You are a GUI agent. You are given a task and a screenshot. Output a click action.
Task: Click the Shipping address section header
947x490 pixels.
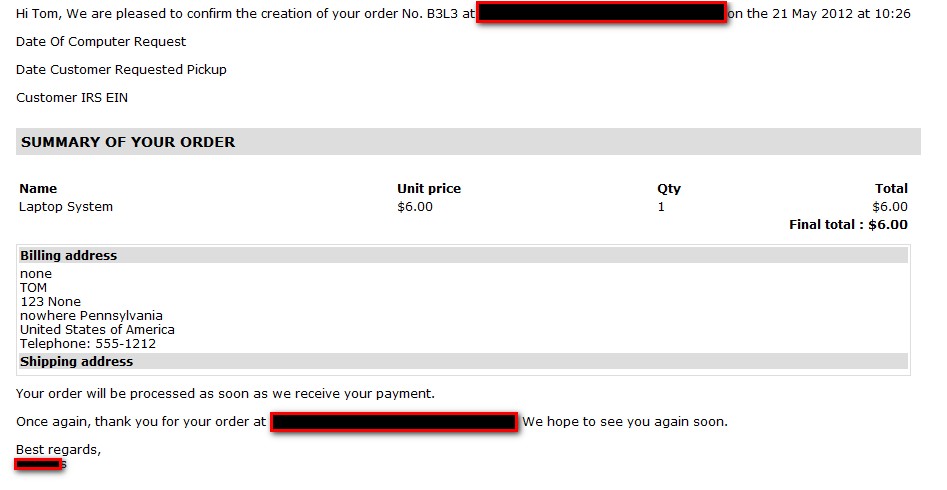pos(76,362)
